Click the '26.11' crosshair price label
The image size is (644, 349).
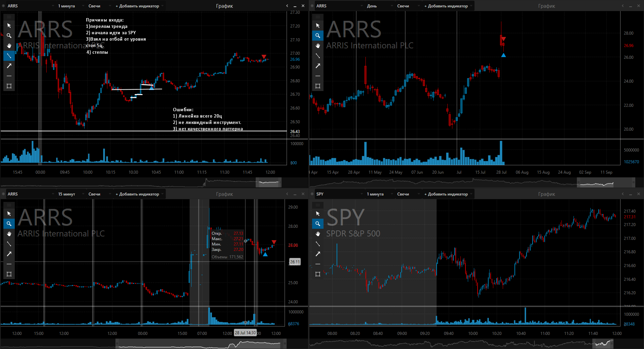point(295,262)
